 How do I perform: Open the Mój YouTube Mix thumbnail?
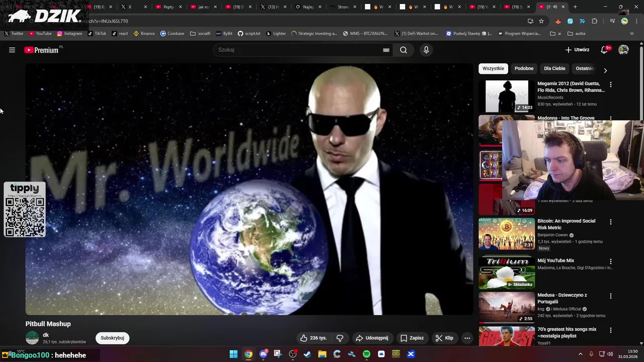tap(507, 273)
